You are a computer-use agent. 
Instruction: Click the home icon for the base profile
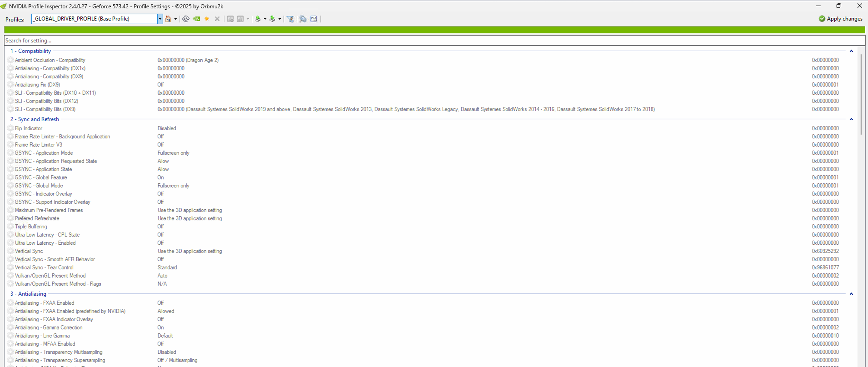[x=168, y=19]
